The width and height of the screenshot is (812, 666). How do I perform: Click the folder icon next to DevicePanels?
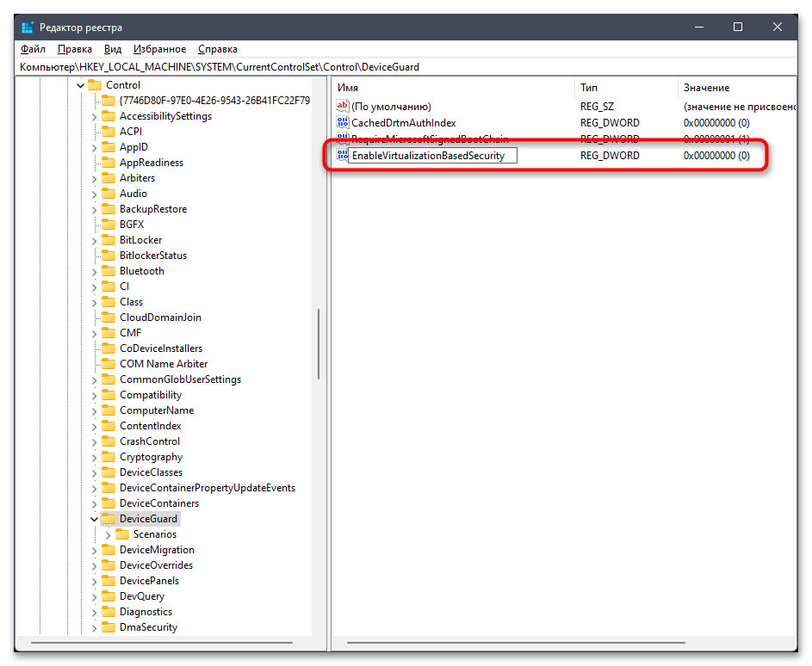(x=108, y=581)
